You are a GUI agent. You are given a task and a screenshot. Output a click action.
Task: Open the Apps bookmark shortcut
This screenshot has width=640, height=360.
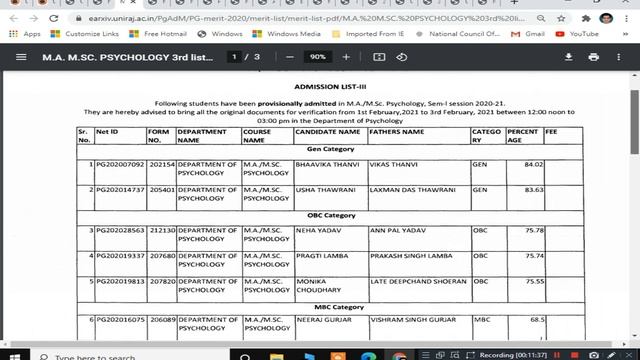tap(24, 34)
